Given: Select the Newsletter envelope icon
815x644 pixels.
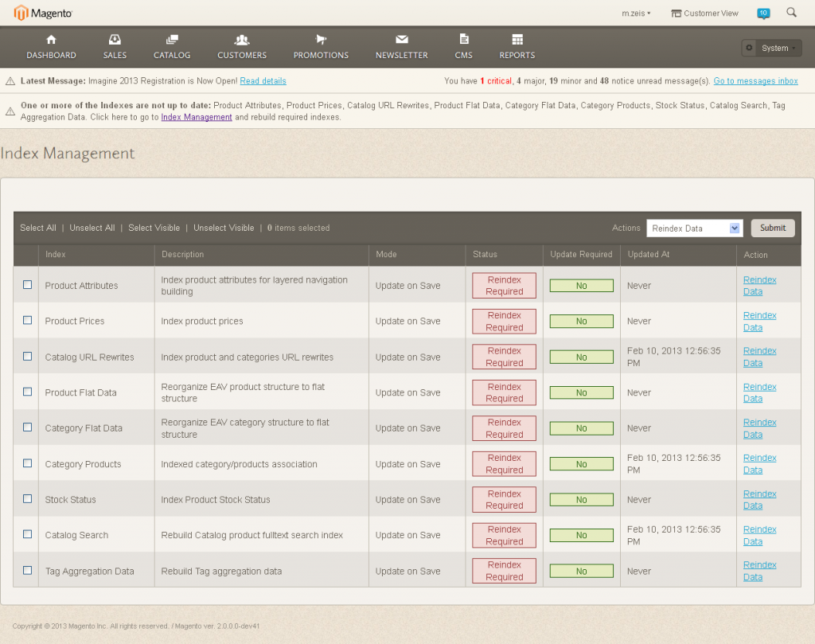Looking at the screenshot, I should [x=401, y=41].
